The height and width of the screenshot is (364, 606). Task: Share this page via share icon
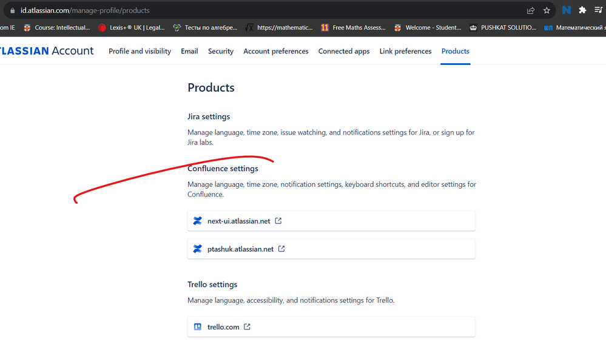[531, 10]
